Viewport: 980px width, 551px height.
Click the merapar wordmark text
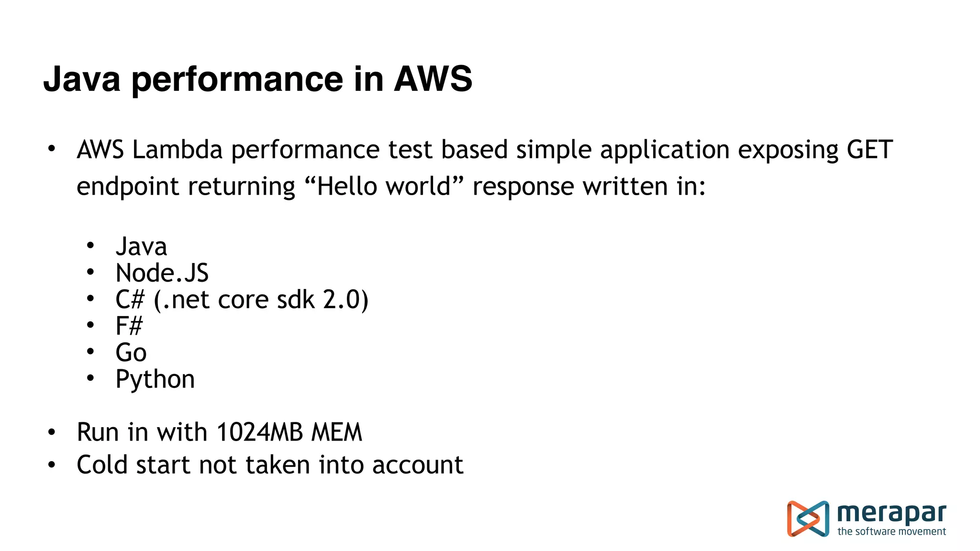pyautogui.click(x=891, y=513)
